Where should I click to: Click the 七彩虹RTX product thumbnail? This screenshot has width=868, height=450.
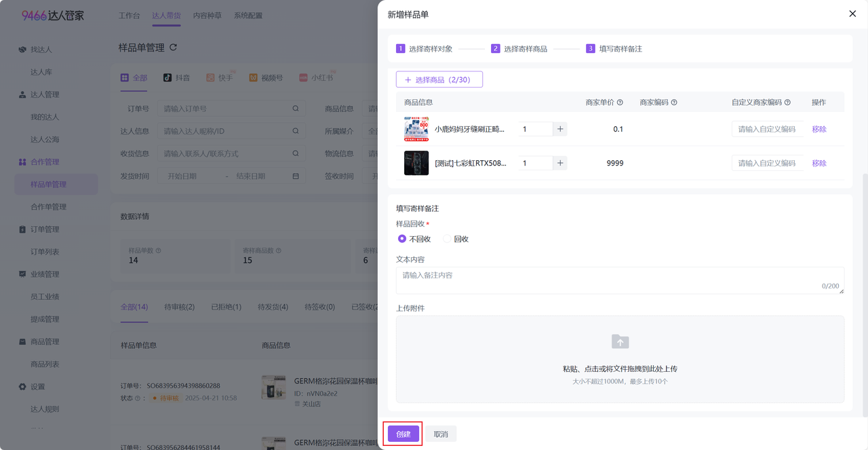pos(416,163)
